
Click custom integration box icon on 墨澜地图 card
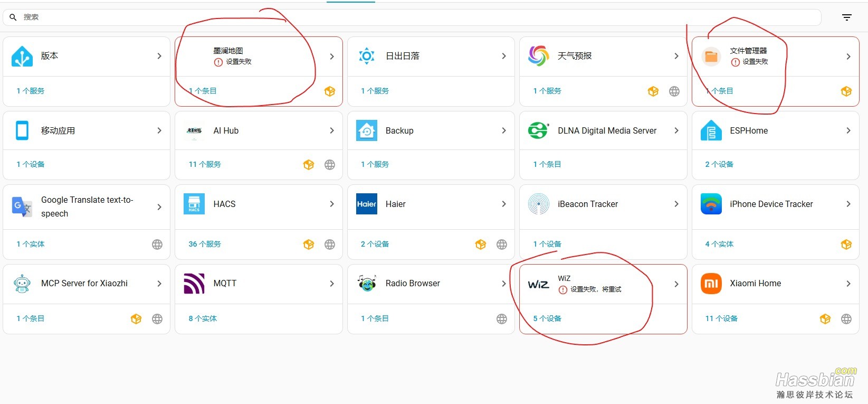(330, 91)
